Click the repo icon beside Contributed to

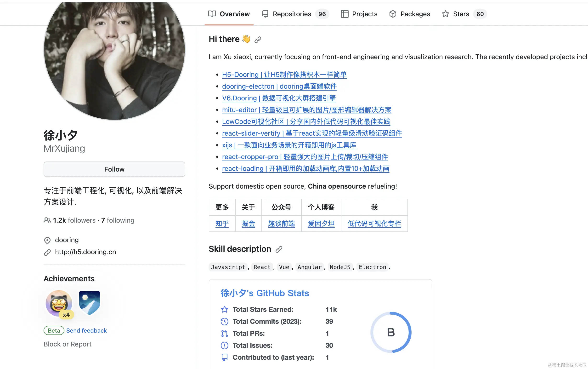coord(225,357)
